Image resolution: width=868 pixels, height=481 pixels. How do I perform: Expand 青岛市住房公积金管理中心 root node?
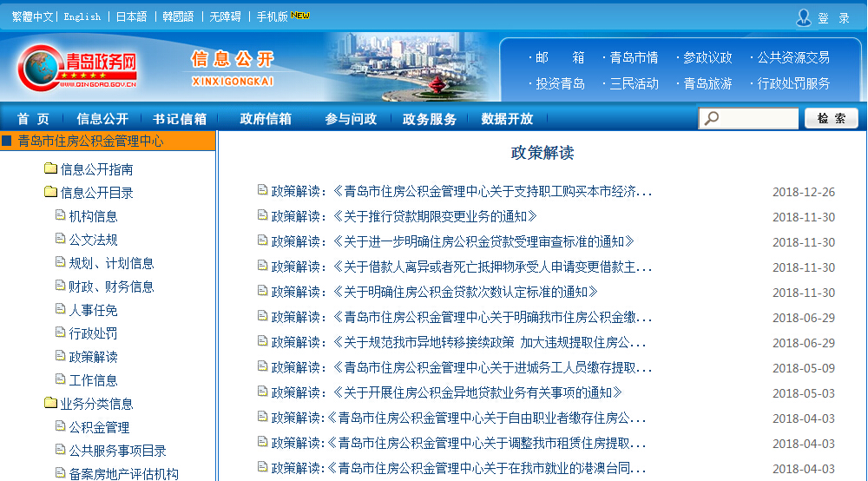(x=7, y=141)
